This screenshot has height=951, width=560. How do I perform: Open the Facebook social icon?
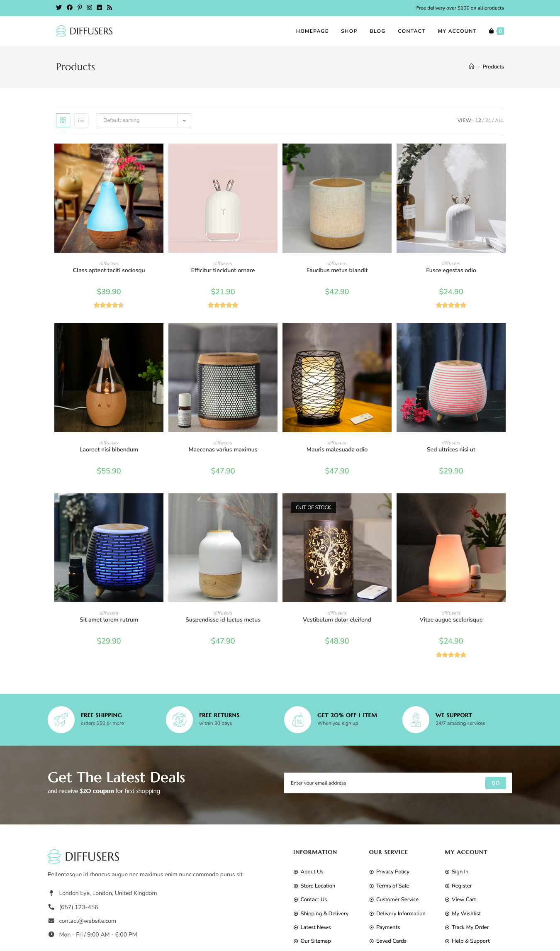(70, 7)
